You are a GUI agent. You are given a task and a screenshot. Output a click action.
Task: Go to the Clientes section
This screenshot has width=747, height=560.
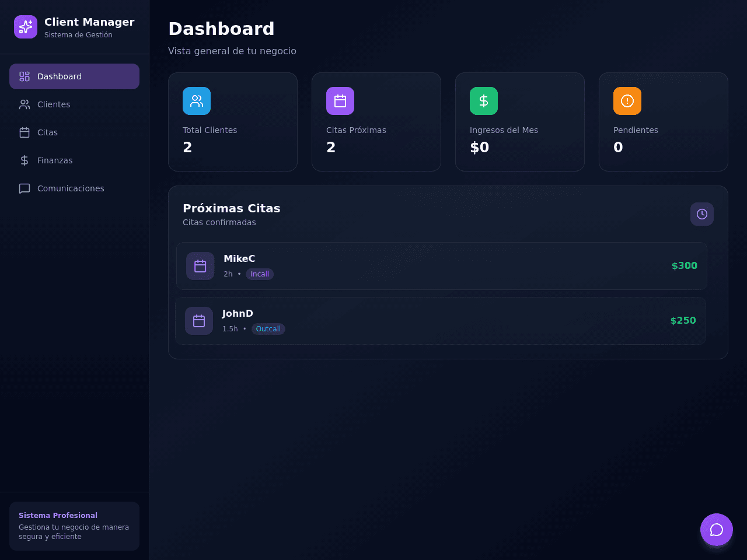pos(74,104)
